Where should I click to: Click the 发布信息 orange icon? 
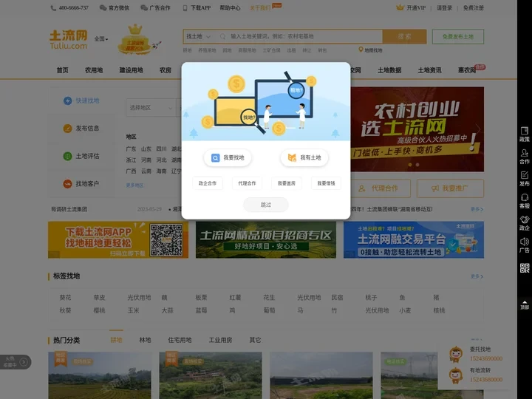click(67, 129)
